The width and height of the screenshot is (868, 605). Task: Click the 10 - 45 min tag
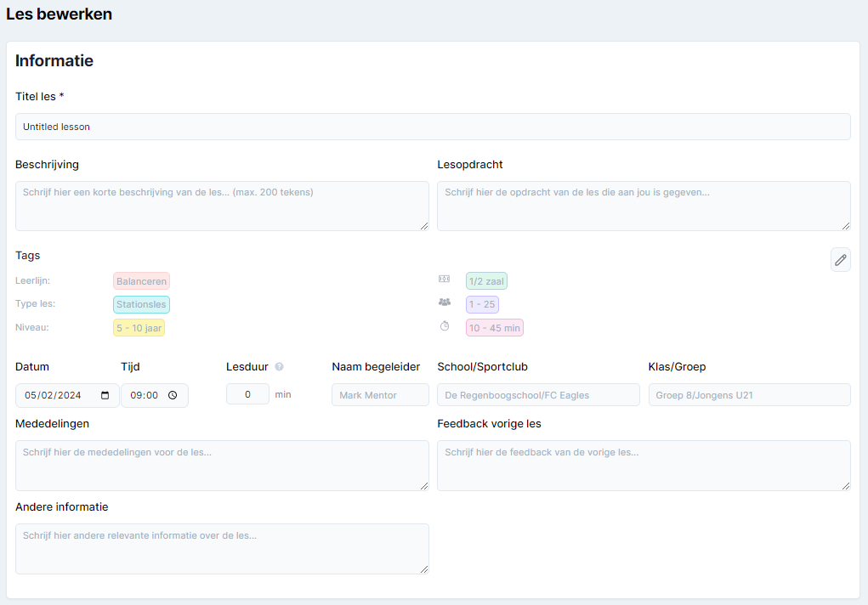[x=494, y=328]
